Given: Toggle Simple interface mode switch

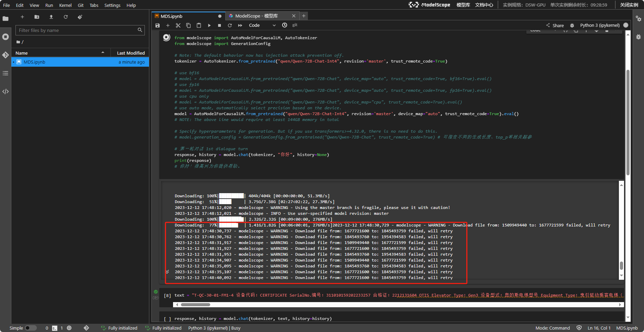Looking at the screenshot, I should (x=31, y=328).
